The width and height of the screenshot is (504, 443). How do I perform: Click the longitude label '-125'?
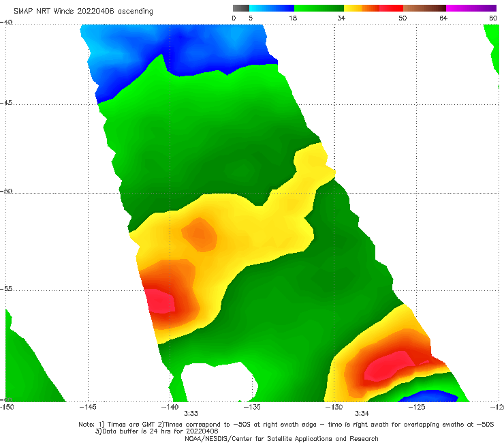tap(416, 407)
